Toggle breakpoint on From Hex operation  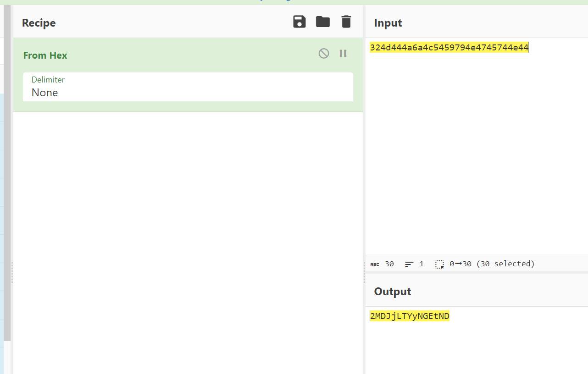[343, 54]
